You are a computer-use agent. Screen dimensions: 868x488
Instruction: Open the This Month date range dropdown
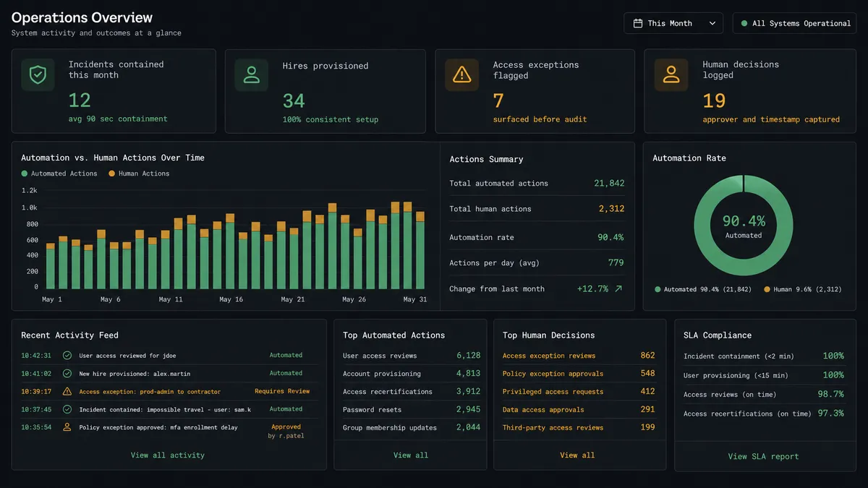(x=673, y=23)
